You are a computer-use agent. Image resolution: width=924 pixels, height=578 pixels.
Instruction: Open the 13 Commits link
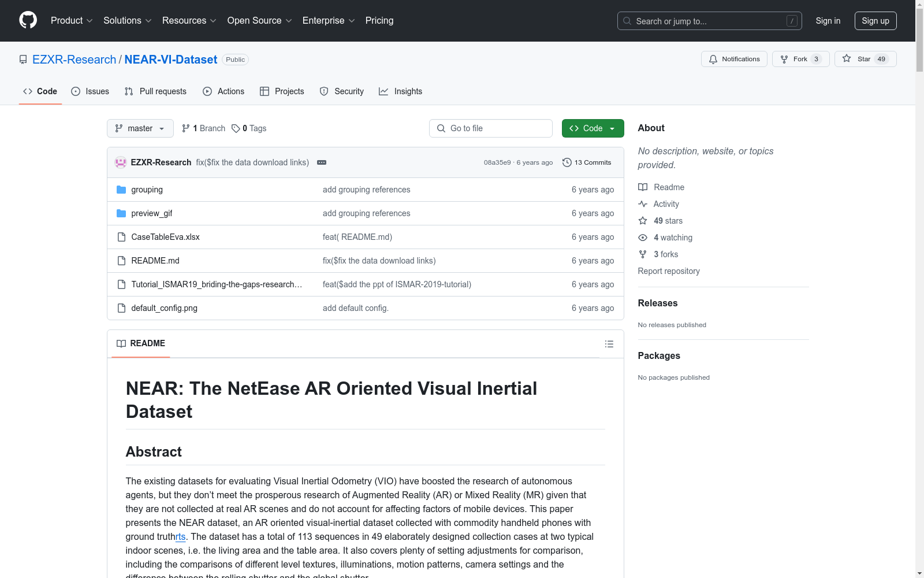pyautogui.click(x=587, y=162)
